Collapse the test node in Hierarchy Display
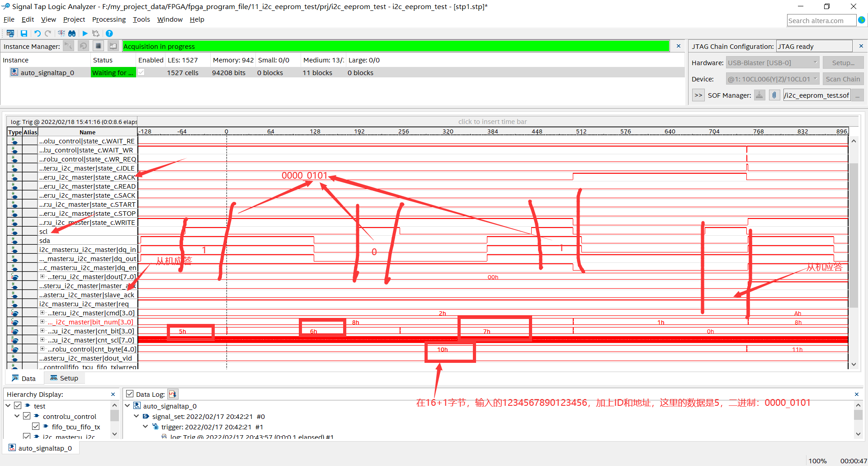The height and width of the screenshot is (466, 868). click(8, 405)
